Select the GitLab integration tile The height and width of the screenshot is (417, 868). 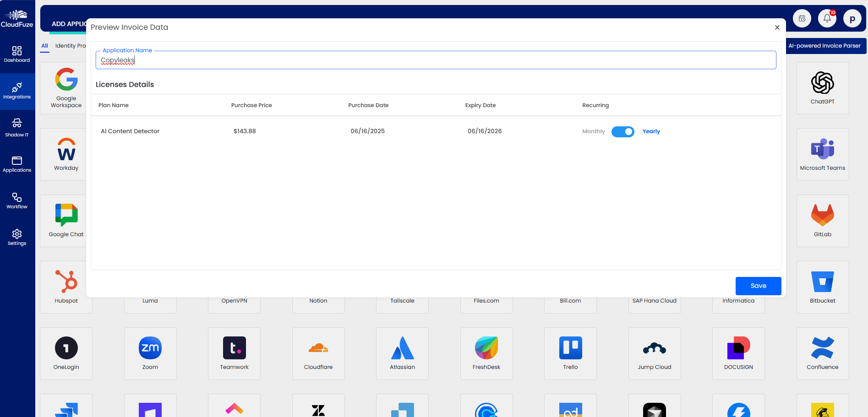tap(822, 221)
